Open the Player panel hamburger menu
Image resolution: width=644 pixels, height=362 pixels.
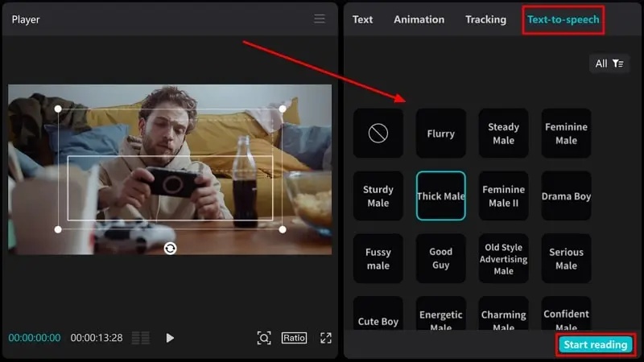coord(320,19)
